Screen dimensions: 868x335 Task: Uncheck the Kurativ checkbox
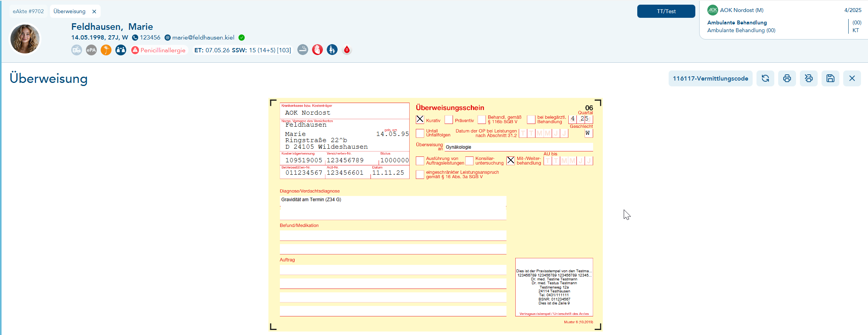coord(420,119)
